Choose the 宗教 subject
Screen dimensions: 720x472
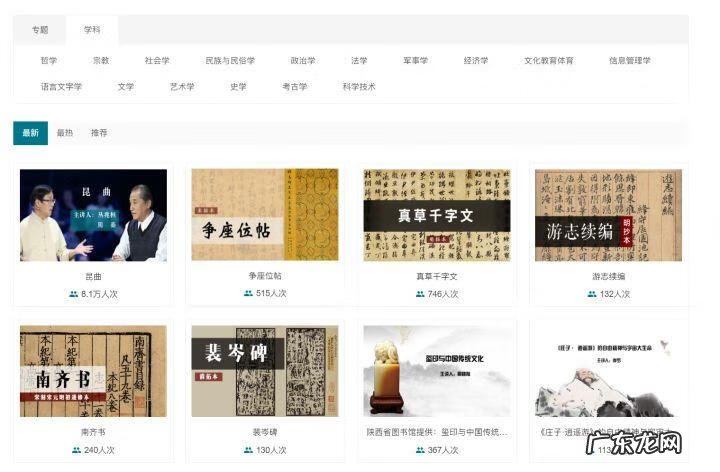point(101,60)
